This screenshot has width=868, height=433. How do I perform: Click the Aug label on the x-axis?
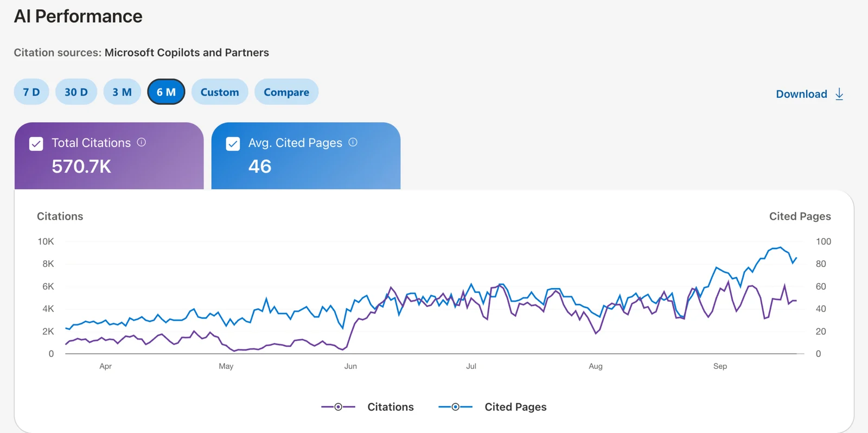[x=596, y=366]
